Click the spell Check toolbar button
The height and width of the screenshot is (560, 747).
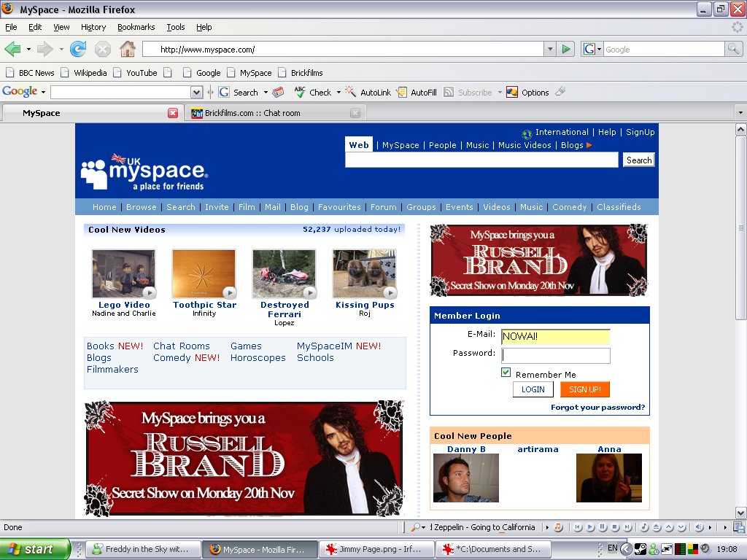pyautogui.click(x=312, y=93)
